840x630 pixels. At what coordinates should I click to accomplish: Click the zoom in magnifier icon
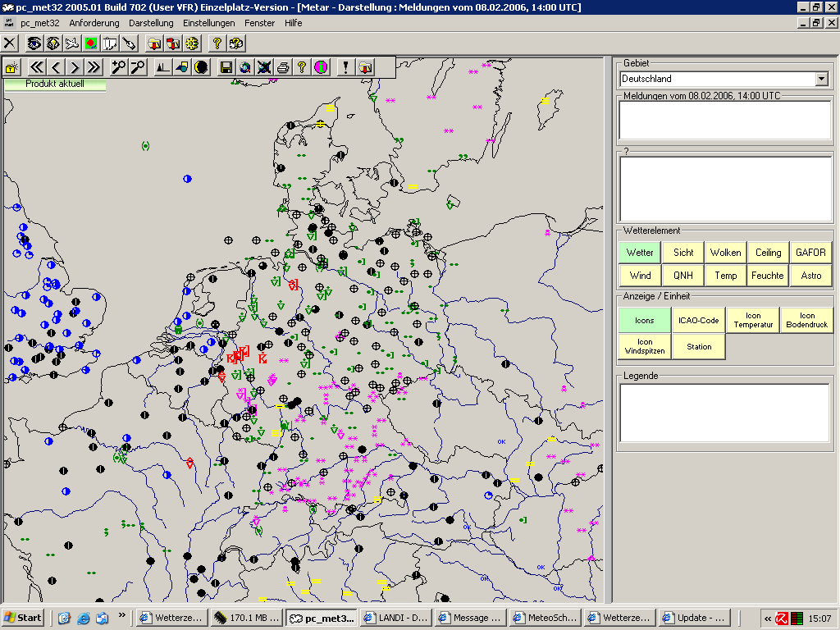(119, 67)
